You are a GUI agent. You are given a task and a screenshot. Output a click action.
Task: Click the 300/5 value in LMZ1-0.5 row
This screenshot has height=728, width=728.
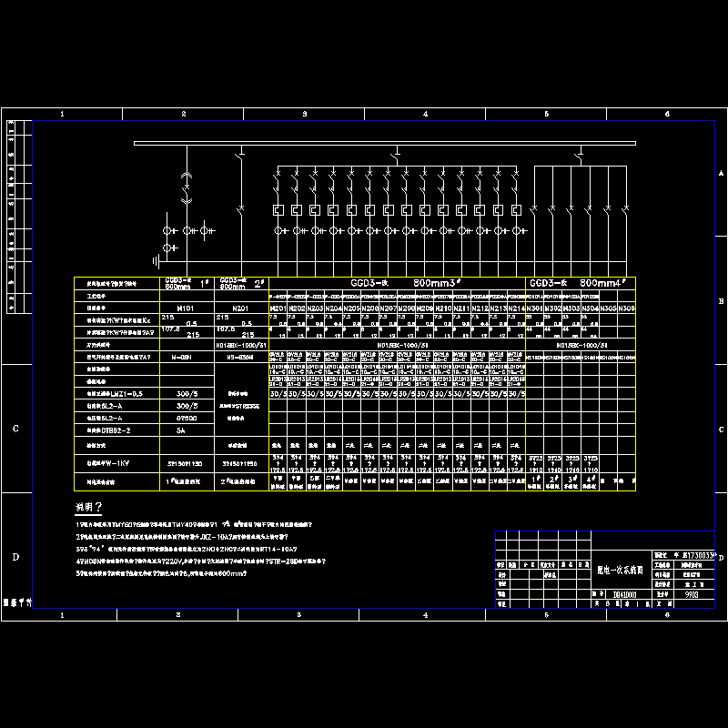pyautogui.click(x=187, y=393)
